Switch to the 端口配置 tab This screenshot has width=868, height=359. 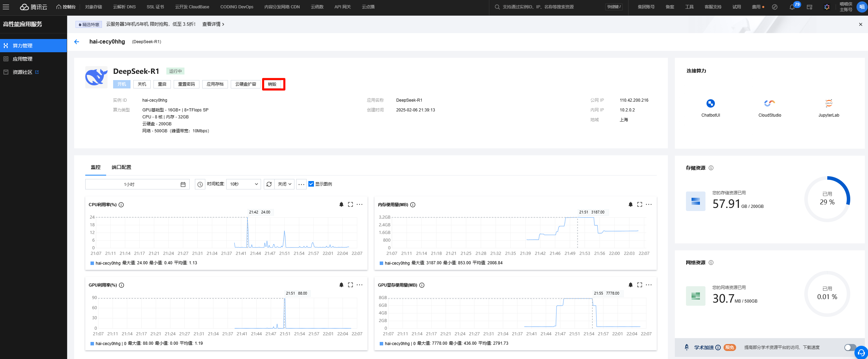(x=121, y=167)
